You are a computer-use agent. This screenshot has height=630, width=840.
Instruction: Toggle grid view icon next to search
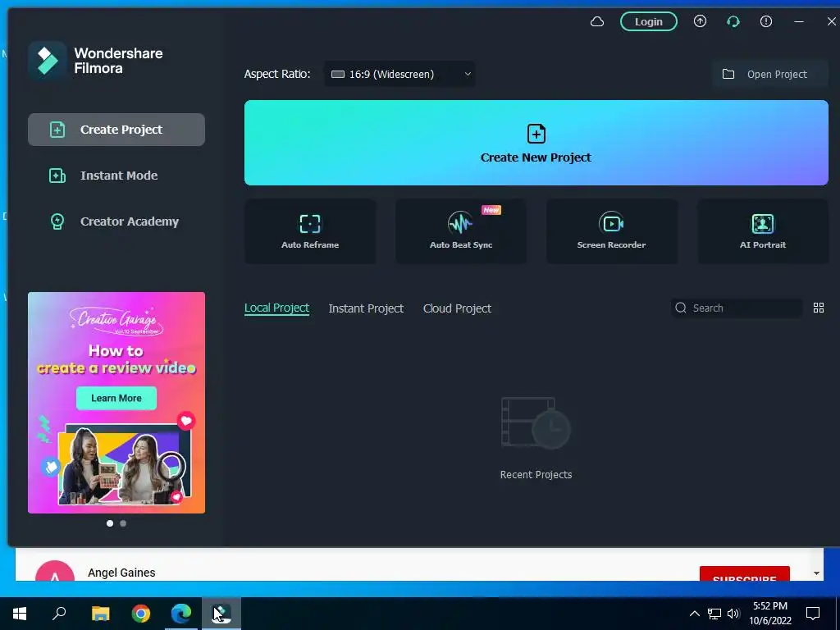[819, 308]
